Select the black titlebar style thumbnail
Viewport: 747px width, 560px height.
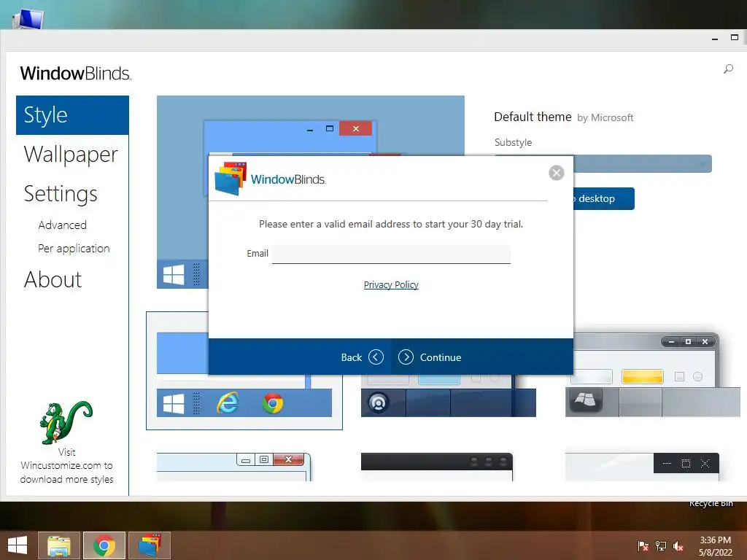pyautogui.click(x=437, y=467)
